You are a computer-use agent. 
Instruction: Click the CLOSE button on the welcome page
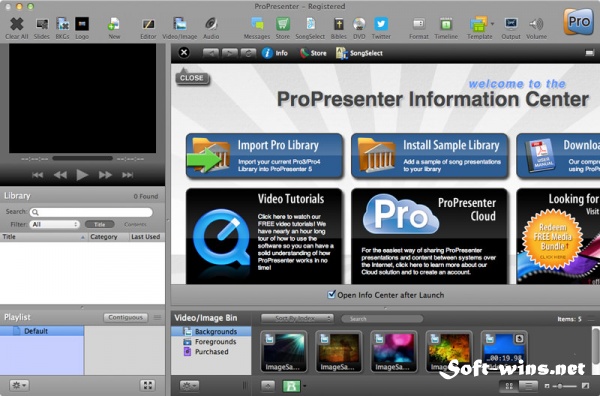tap(192, 78)
